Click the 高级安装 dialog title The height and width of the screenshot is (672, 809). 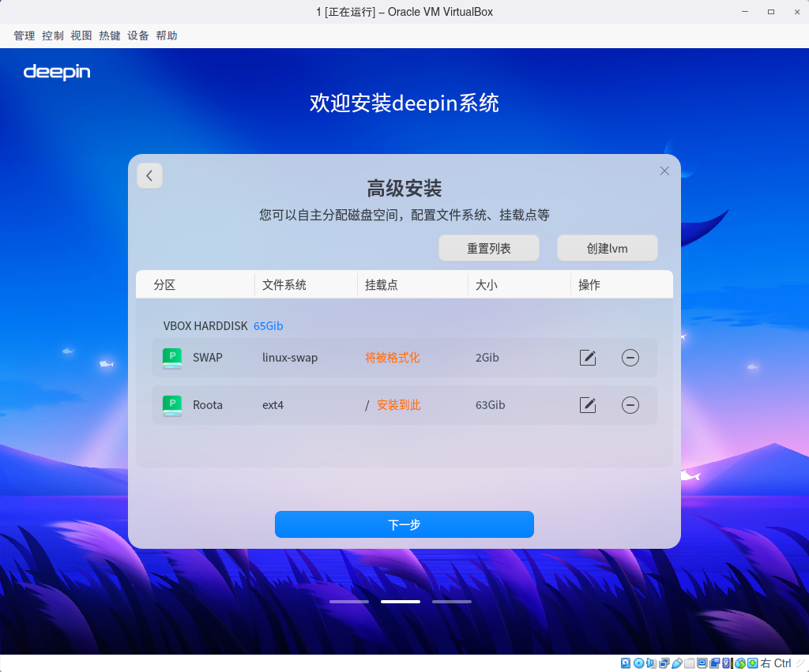click(404, 188)
